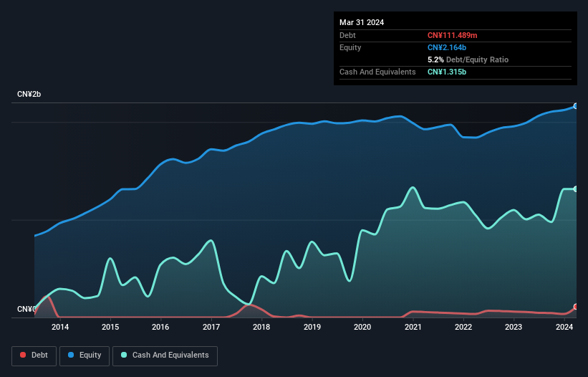The image size is (588, 377).
Task: Toggle the Cash And Equivalents legend button
Action: click(165, 355)
